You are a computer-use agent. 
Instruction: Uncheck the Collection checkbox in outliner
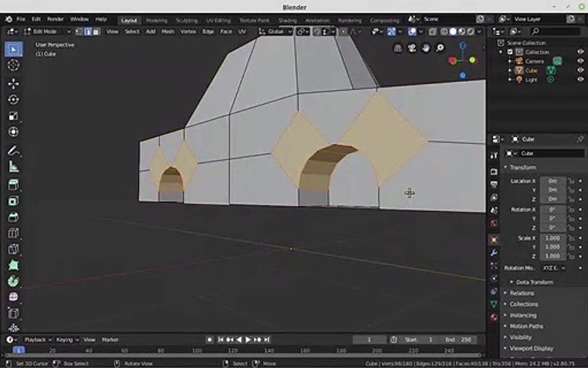(510, 52)
